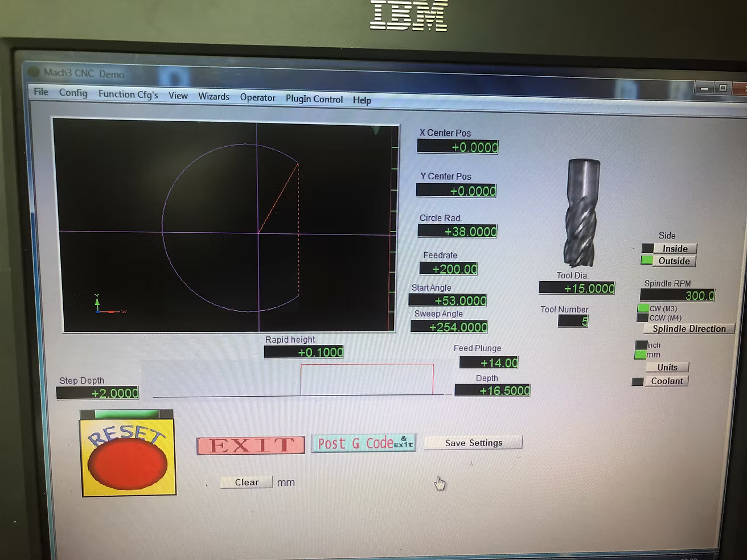Click the Splindle Direction button
This screenshot has height=560, width=747.
pyautogui.click(x=689, y=329)
